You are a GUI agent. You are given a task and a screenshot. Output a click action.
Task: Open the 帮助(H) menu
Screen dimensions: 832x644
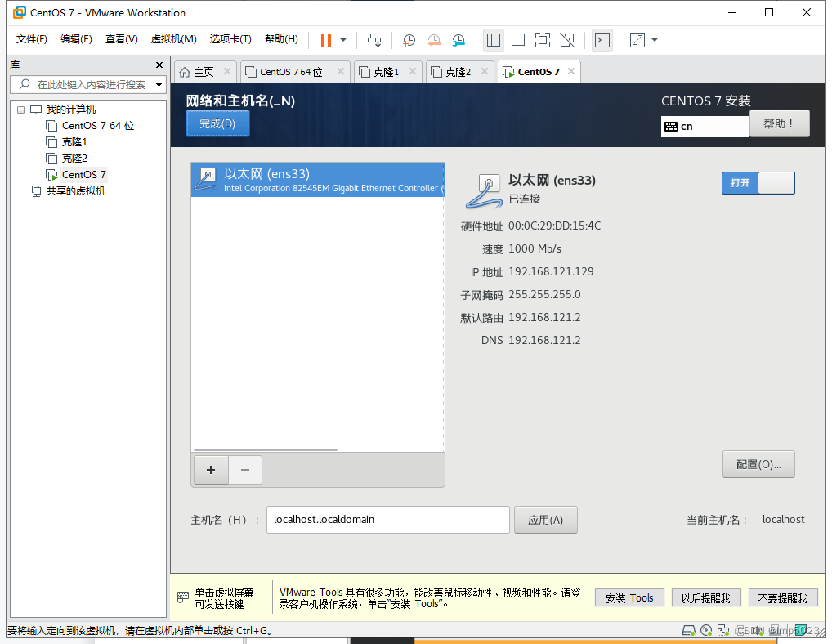coord(281,38)
